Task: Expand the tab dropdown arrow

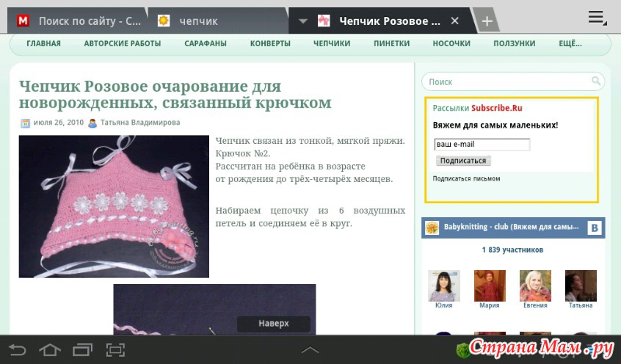Action: [x=303, y=21]
